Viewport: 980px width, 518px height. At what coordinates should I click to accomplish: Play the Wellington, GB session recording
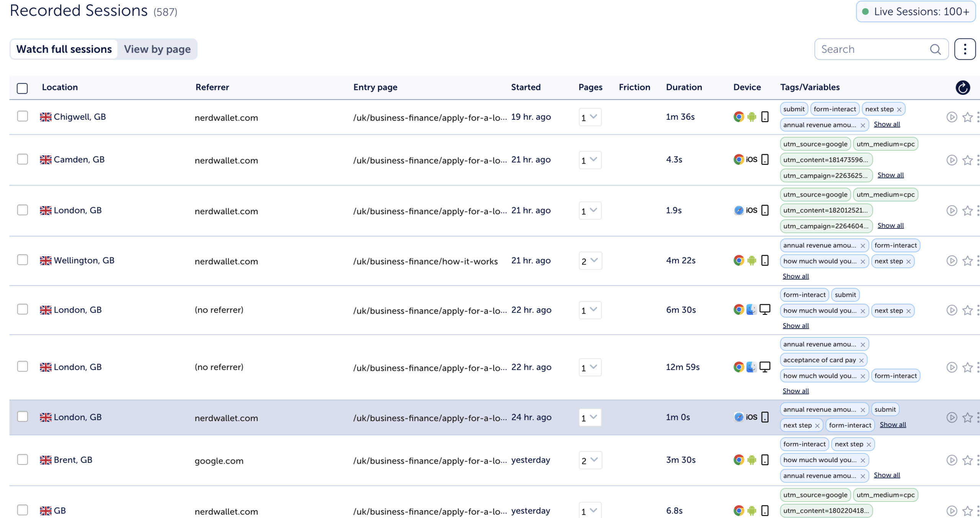pos(951,261)
